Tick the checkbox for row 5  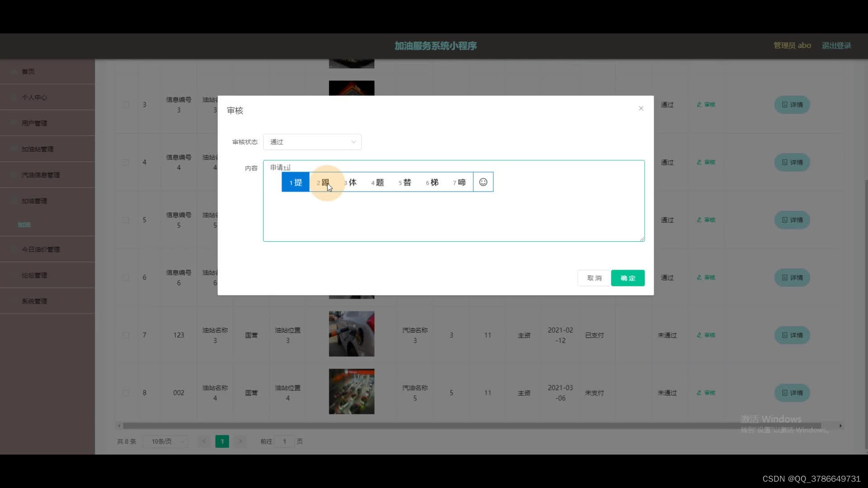tap(126, 220)
